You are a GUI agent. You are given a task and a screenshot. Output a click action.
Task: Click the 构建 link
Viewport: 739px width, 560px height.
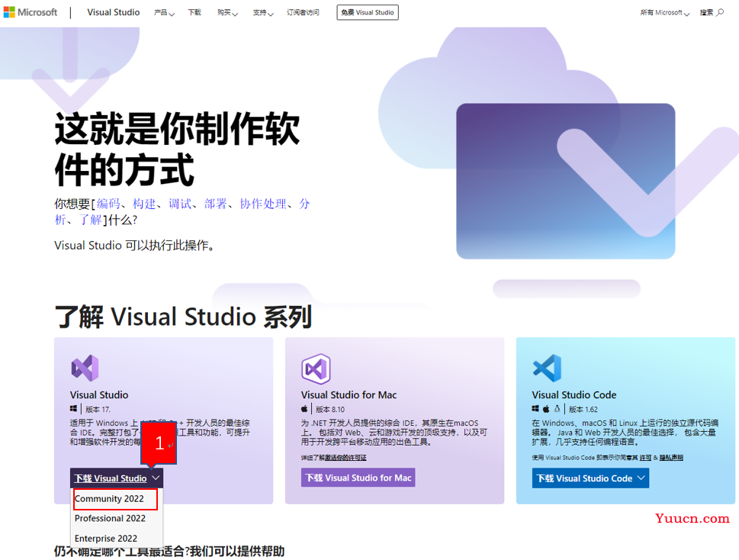click(144, 204)
